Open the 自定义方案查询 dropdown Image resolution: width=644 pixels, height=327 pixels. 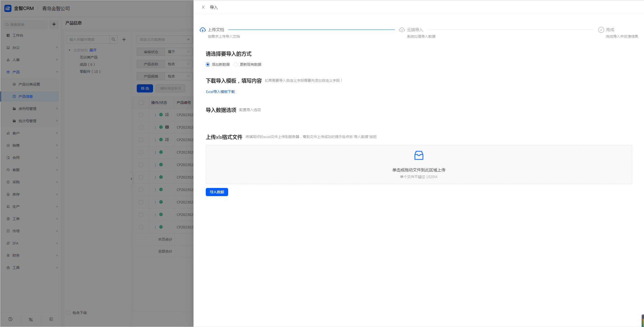coord(165,39)
